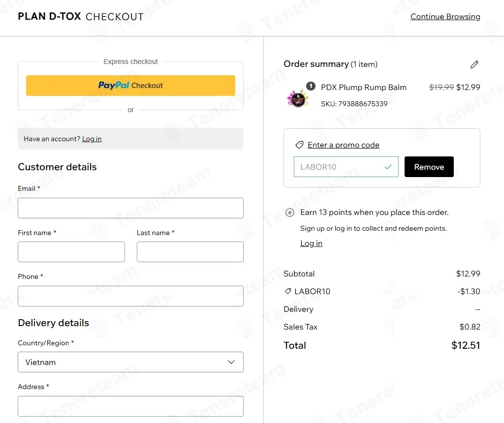Click the promo code tag icon
Viewport: 504px width, 423px height.
[299, 145]
